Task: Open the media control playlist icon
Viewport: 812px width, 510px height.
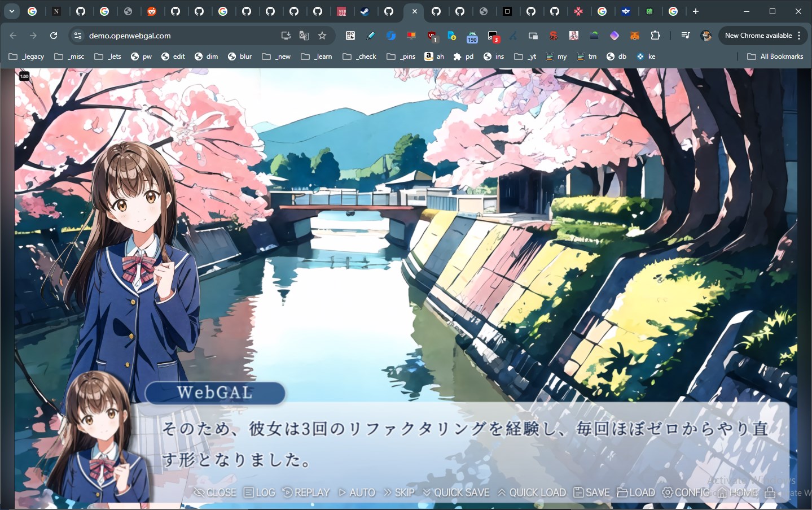Action: coord(686,36)
